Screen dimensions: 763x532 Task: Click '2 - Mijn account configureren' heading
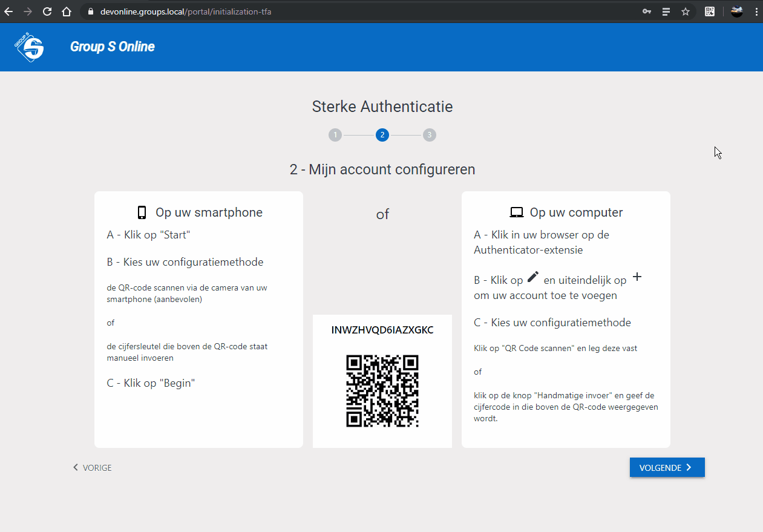pyautogui.click(x=382, y=169)
